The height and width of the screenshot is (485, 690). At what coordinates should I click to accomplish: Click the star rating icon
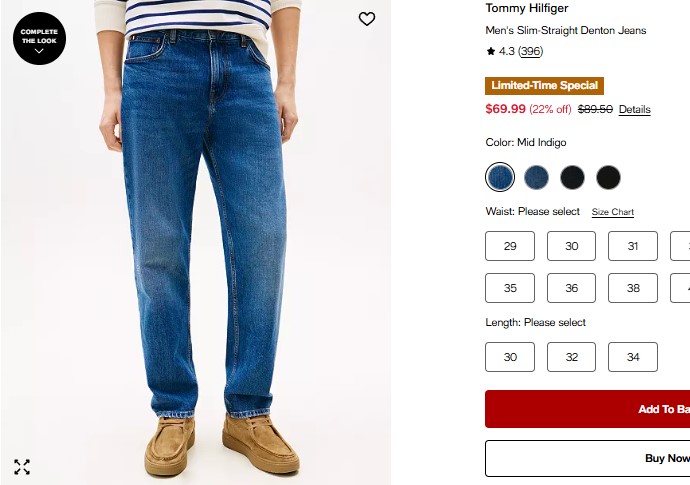click(x=491, y=51)
